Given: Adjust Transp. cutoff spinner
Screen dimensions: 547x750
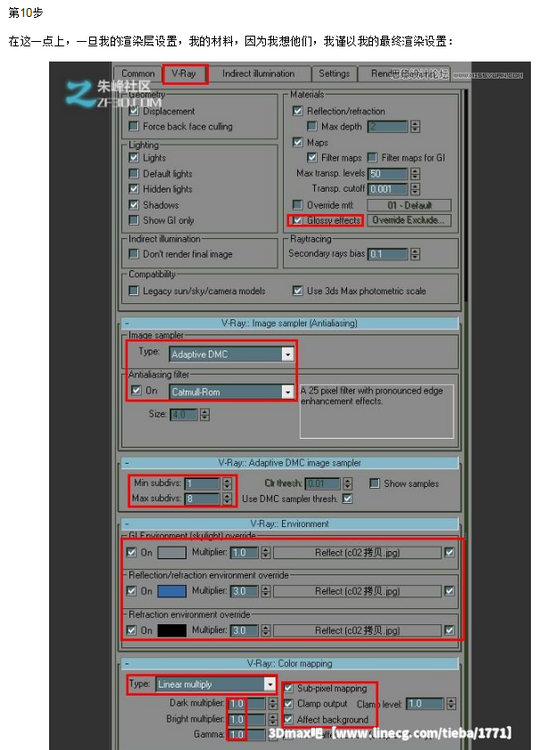Looking at the screenshot, I should coord(415,189).
